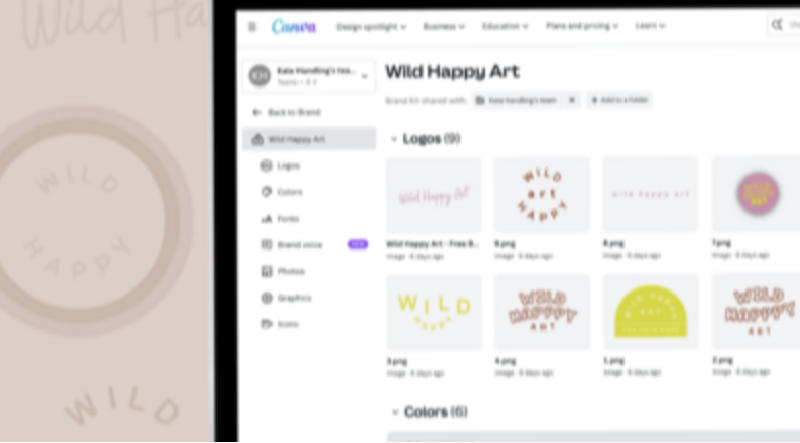Open the Plans and pricing menu
The width and height of the screenshot is (800, 443).
click(x=582, y=26)
